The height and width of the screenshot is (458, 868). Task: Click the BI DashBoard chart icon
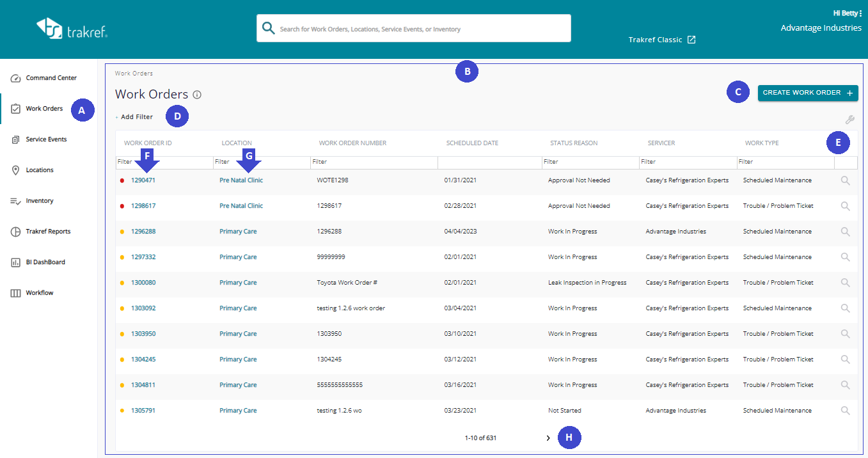click(16, 262)
